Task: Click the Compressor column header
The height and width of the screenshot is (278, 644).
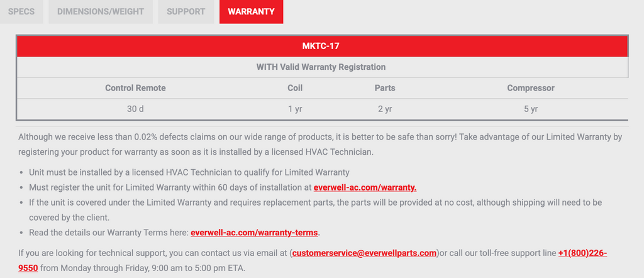Action: pyautogui.click(x=531, y=88)
